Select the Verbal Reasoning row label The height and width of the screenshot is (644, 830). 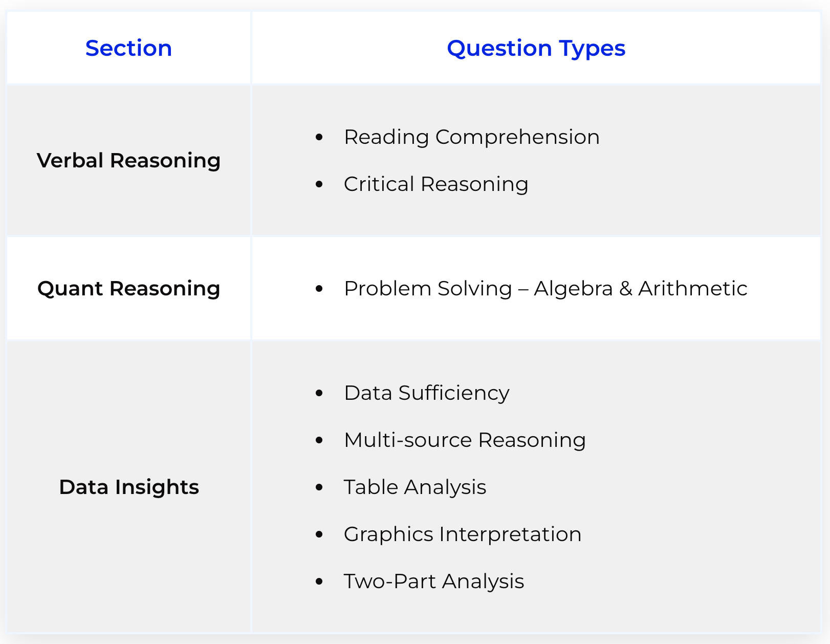click(x=128, y=160)
